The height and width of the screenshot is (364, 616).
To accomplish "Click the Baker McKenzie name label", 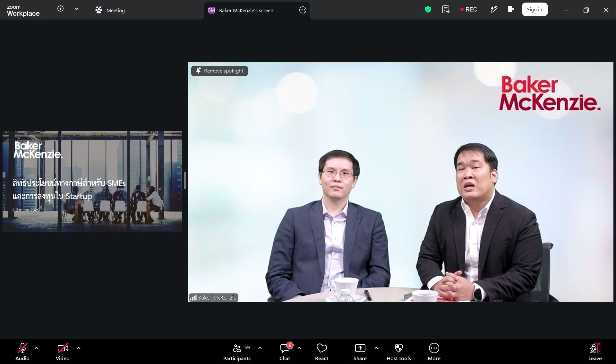I will point(214,298).
